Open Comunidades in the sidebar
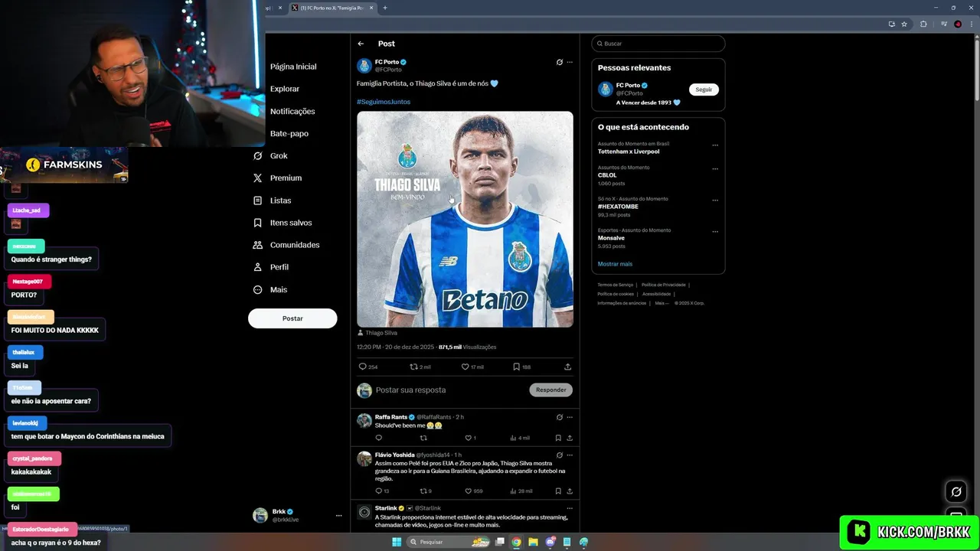Screen dimensions: 980x551 click(295, 245)
